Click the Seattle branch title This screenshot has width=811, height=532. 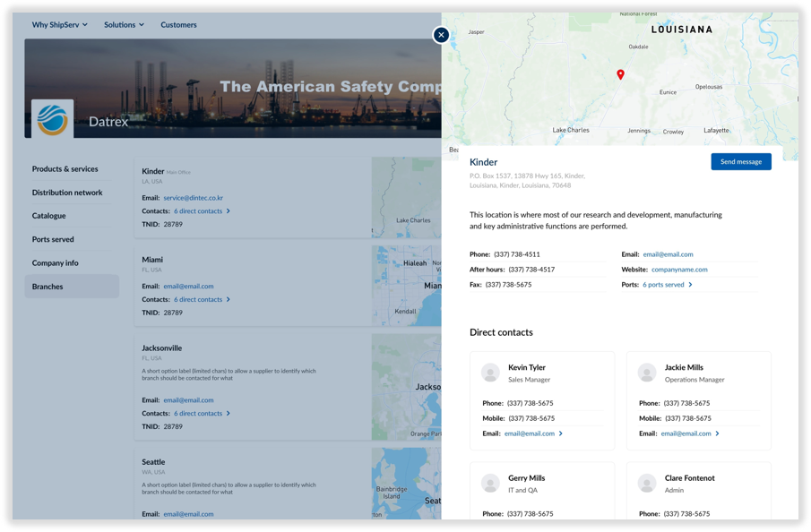(153, 462)
